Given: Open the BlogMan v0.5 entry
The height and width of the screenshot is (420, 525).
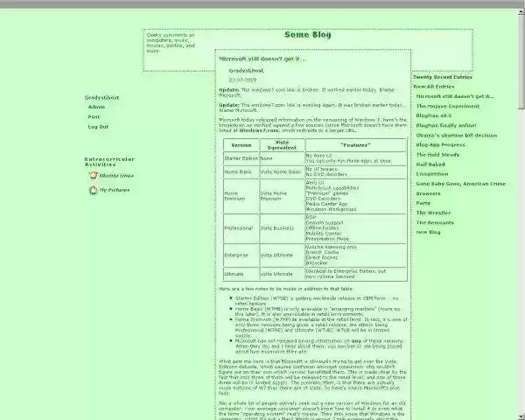Looking at the screenshot, I should coord(434,115).
